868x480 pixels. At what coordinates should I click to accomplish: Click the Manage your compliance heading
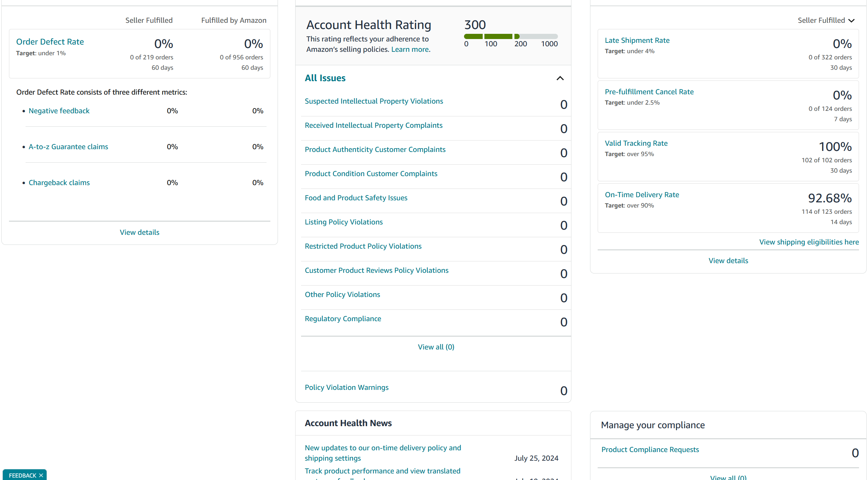coord(653,425)
